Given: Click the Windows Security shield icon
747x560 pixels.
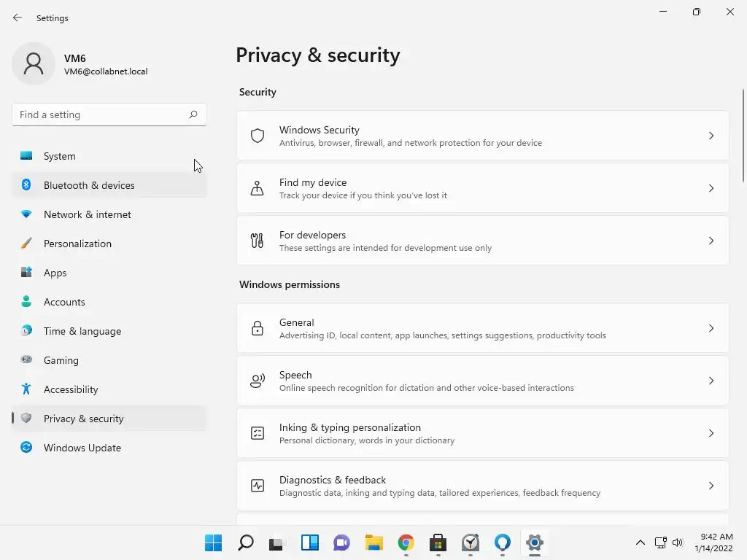Looking at the screenshot, I should pyautogui.click(x=257, y=136).
